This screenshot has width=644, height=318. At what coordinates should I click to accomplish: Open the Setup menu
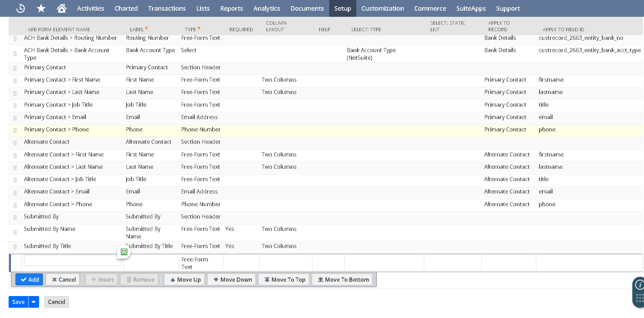[x=342, y=8]
